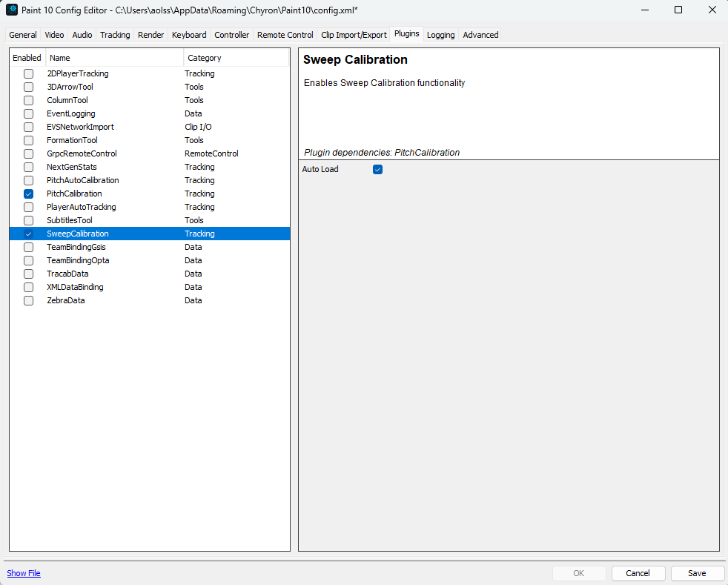Enable the PlayerAutoTracking checkbox
728x585 pixels.
28,207
